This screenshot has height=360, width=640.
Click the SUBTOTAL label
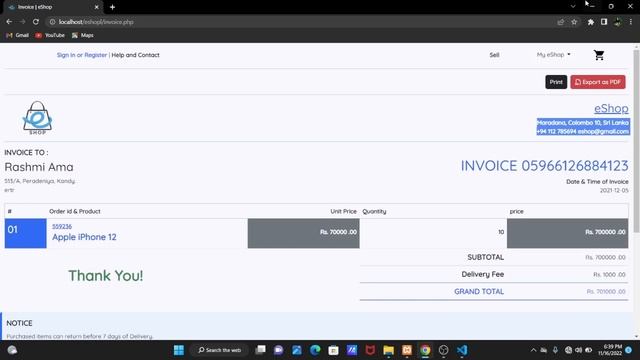pos(485,257)
